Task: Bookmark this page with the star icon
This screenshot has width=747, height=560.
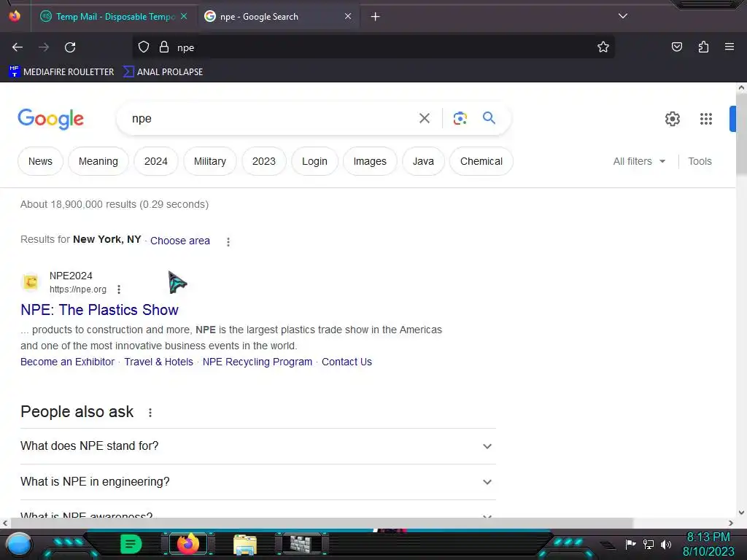Action: pyautogui.click(x=603, y=47)
